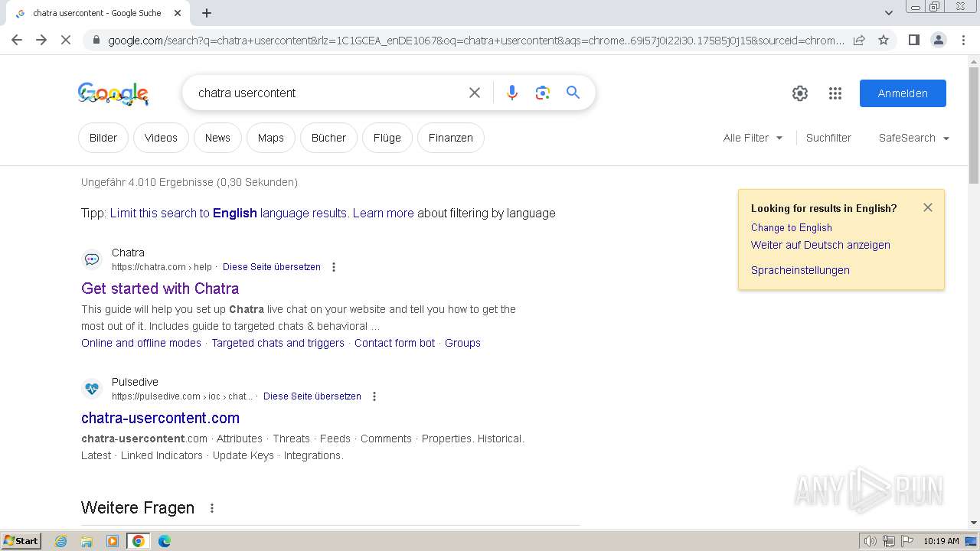Click the Google logo
Screen dimensions: 980x551
click(113, 93)
